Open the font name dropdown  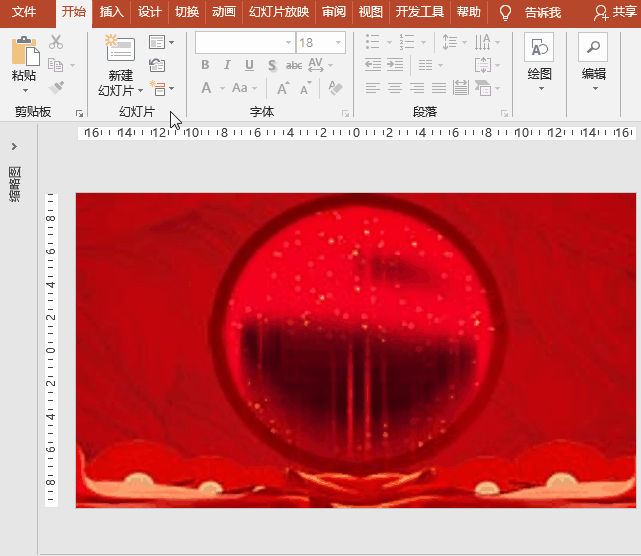pos(288,43)
